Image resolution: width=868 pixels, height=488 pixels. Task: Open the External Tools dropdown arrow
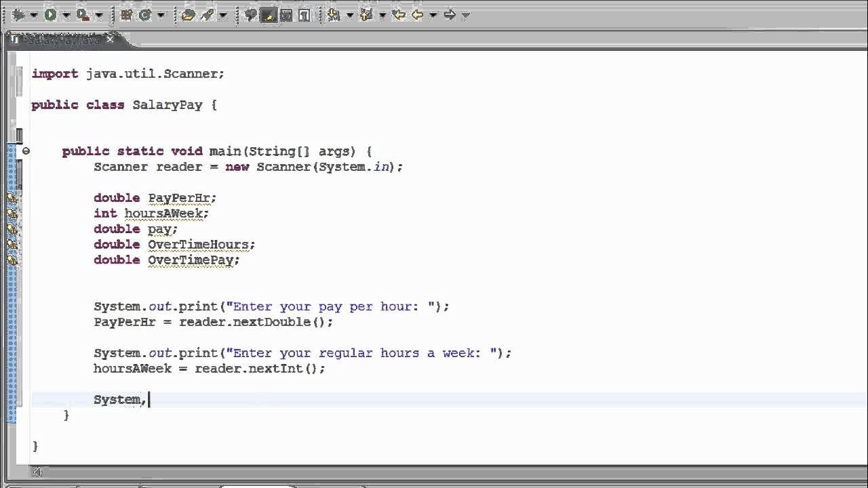99,15
